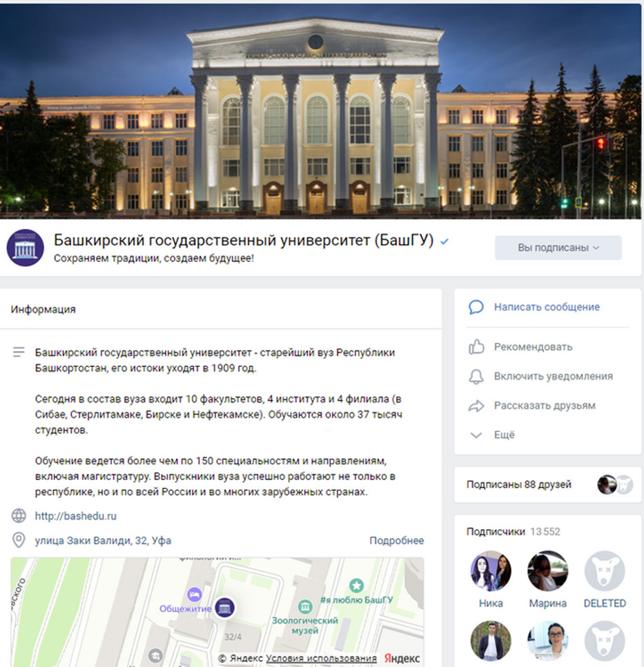Open subscriber Ника's profile thumbnail
This screenshot has height=667, width=644.
point(491,571)
